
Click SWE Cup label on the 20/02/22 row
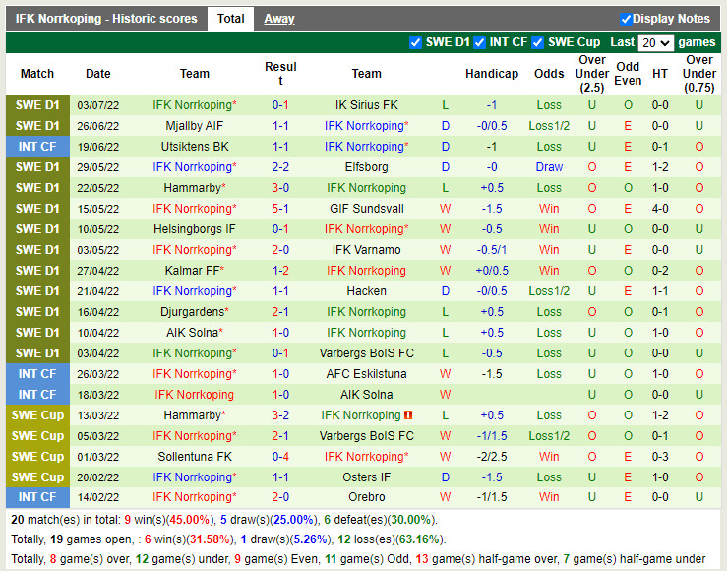(37, 477)
